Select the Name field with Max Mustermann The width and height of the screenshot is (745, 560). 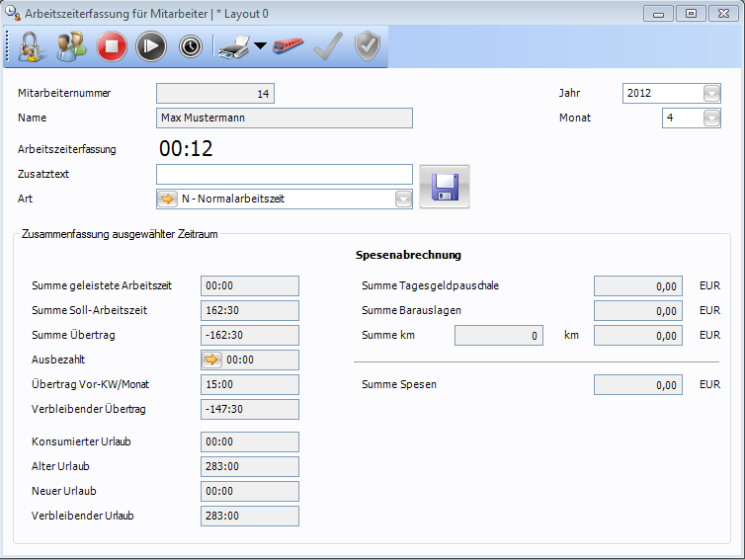284,118
